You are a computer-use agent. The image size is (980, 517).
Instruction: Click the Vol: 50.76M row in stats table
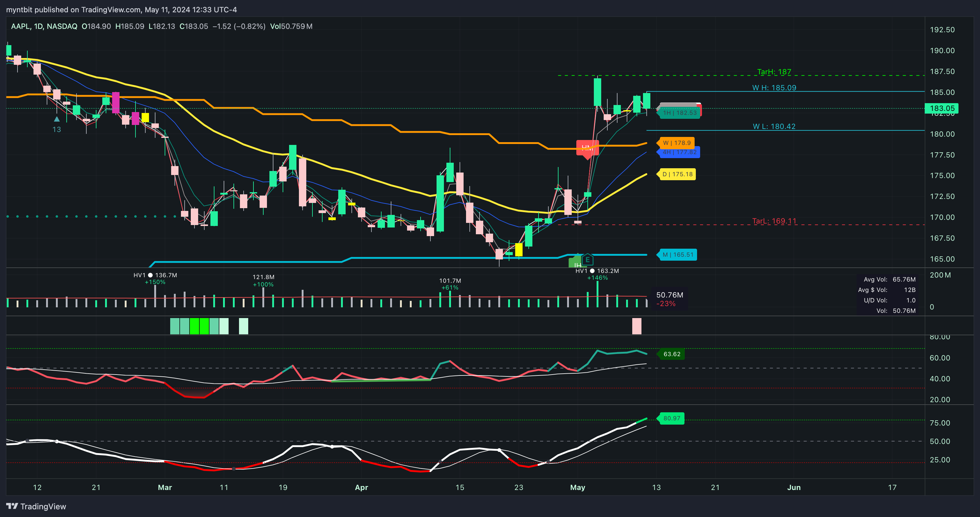(896, 311)
